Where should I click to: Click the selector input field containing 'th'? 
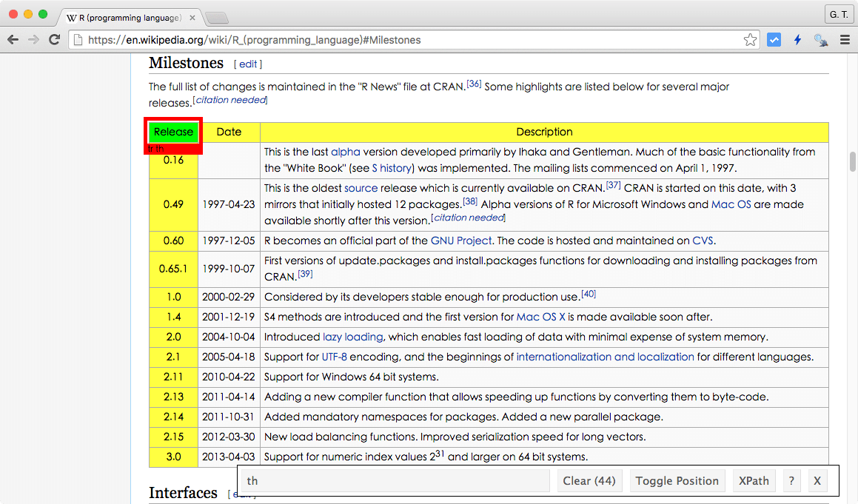click(396, 481)
